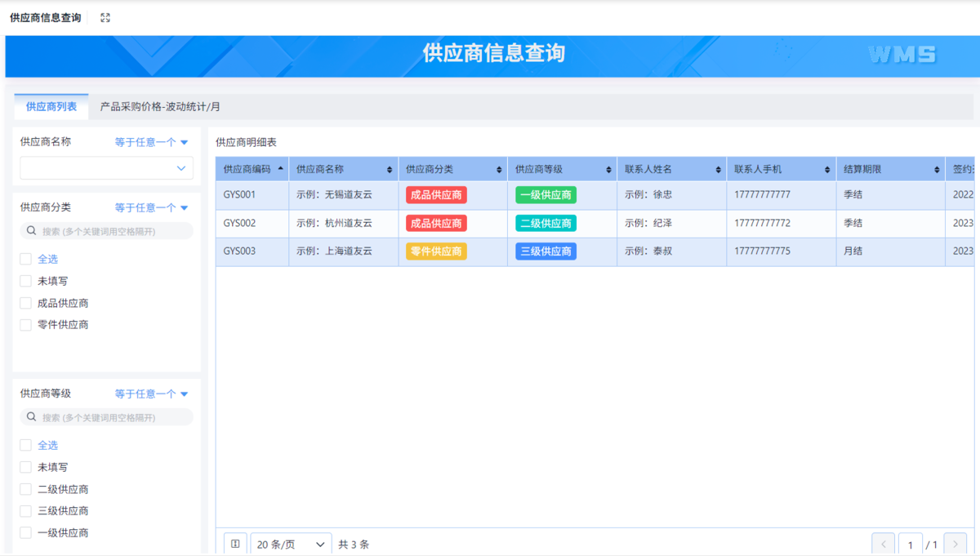Click red 成品供应商 tag in GYS001 row
This screenshot has width=980, height=556.
coord(436,195)
